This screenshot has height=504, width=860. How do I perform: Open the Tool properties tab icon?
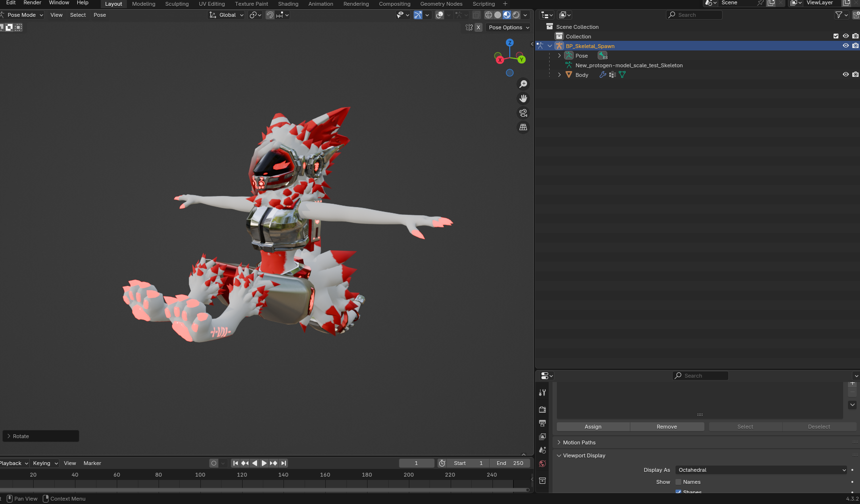point(542,393)
